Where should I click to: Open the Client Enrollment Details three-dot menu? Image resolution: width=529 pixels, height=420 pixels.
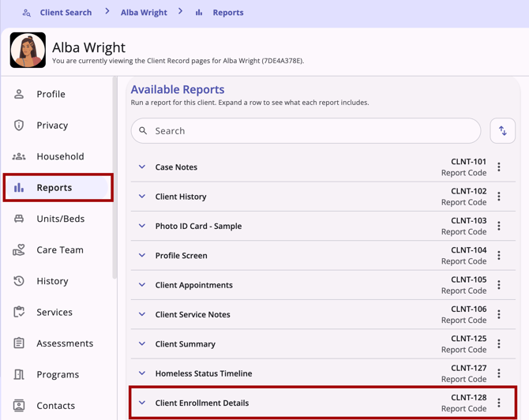[499, 403]
